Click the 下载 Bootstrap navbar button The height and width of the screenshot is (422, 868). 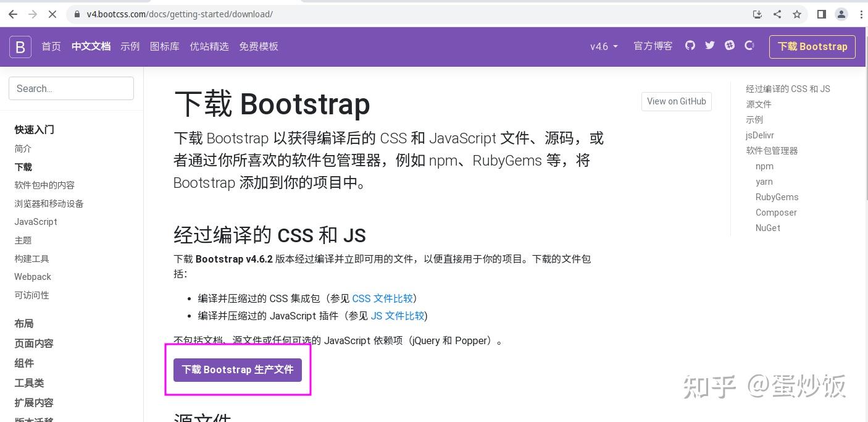(812, 46)
